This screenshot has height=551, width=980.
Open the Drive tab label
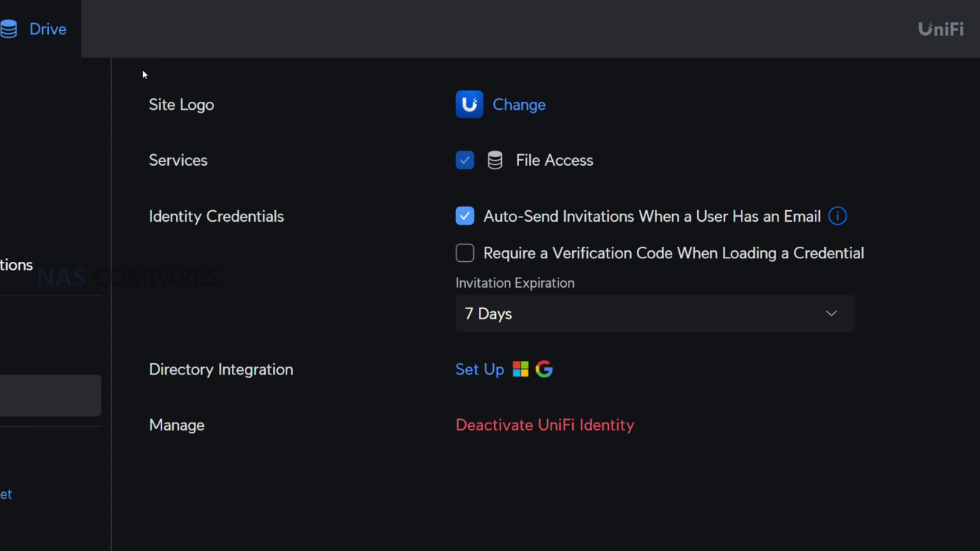47,29
